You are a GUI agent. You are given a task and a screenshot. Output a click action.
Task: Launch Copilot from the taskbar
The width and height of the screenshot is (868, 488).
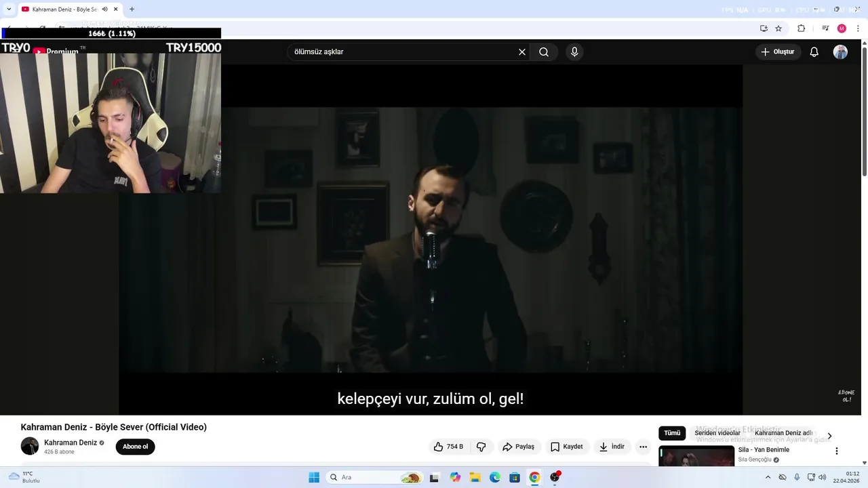(455, 477)
